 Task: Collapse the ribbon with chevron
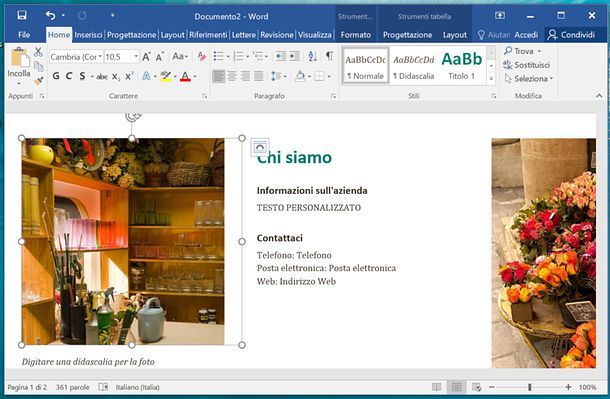pyautogui.click(x=599, y=96)
